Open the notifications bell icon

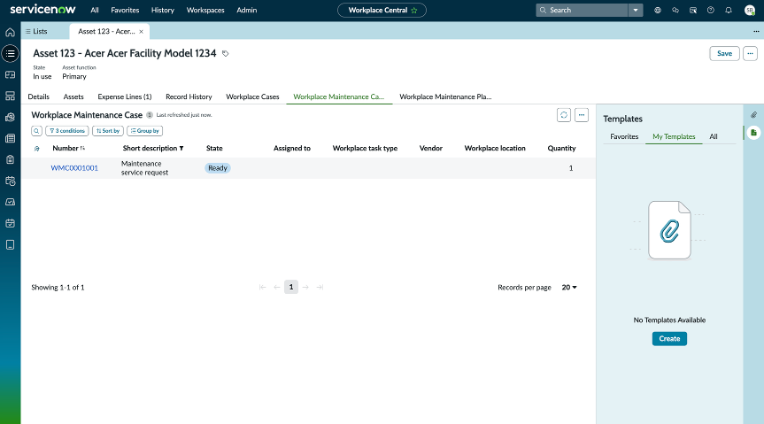coord(728,10)
